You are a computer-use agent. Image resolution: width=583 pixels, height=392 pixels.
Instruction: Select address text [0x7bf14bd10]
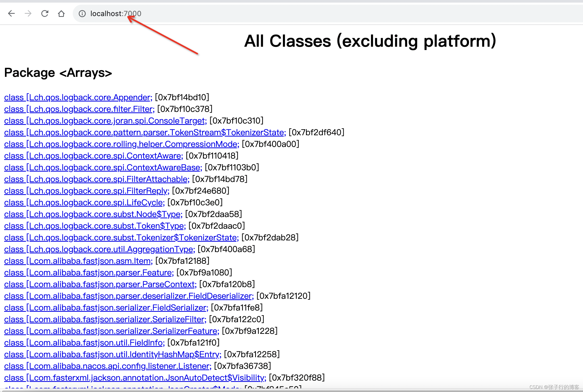pyautogui.click(x=182, y=97)
